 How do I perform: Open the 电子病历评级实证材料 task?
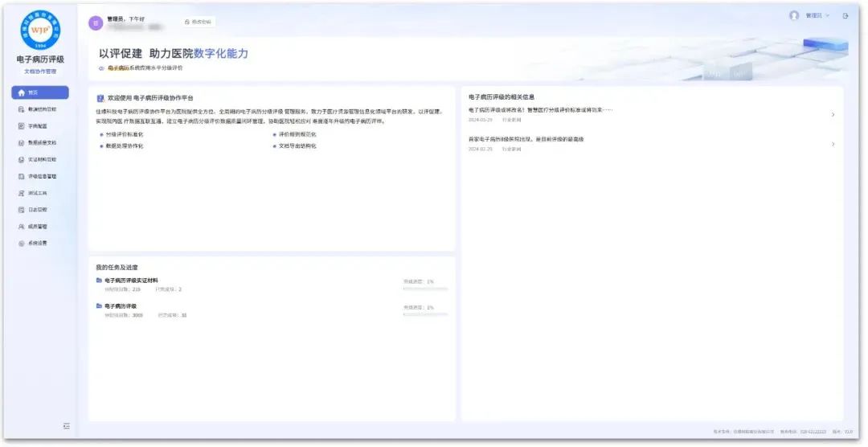click(131, 281)
